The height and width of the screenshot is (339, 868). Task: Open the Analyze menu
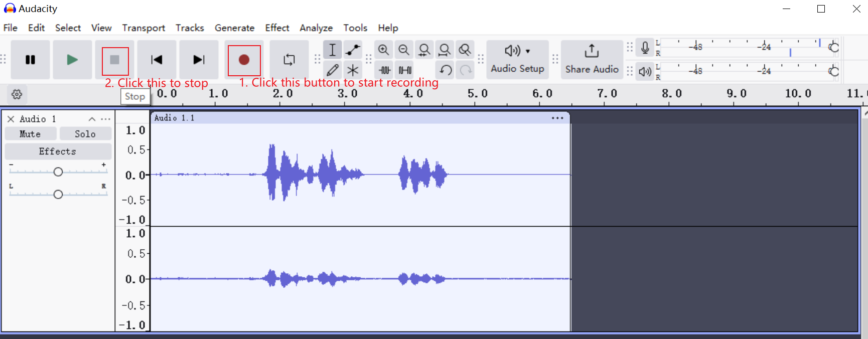(x=316, y=28)
